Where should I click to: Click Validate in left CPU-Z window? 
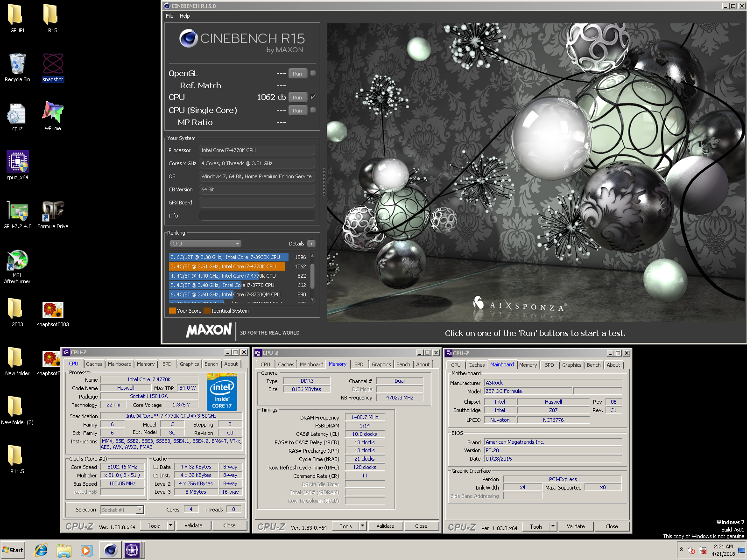point(193,525)
